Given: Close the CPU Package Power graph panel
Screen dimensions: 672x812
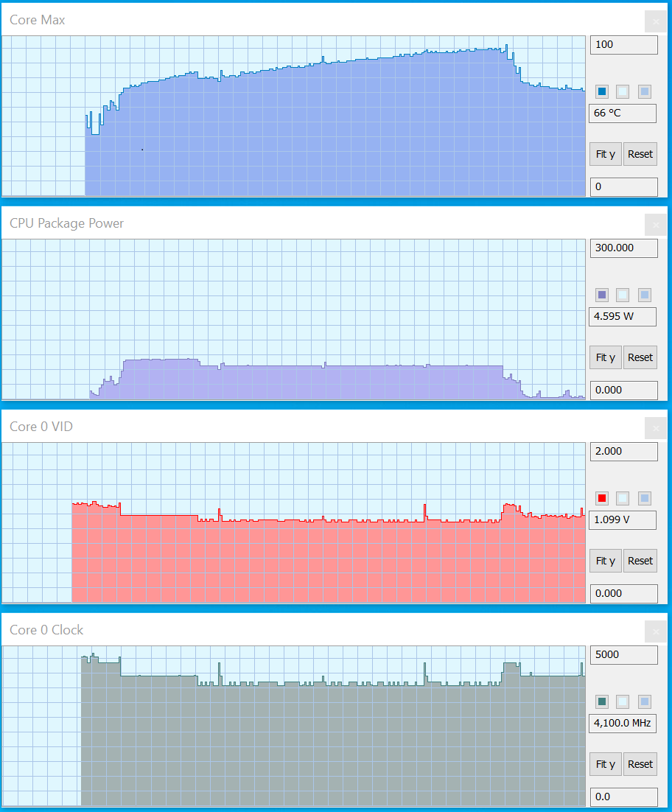Looking at the screenshot, I should [656, 225].
